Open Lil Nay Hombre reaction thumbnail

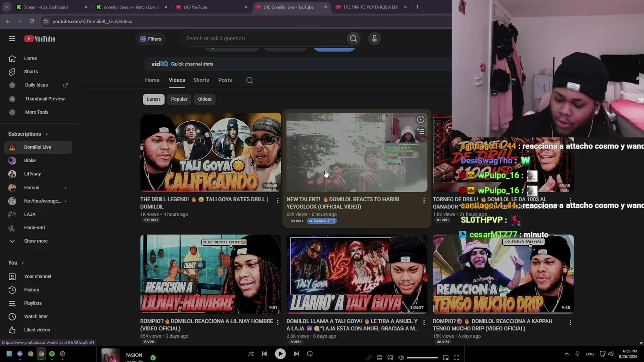click(x=211, y=274)
